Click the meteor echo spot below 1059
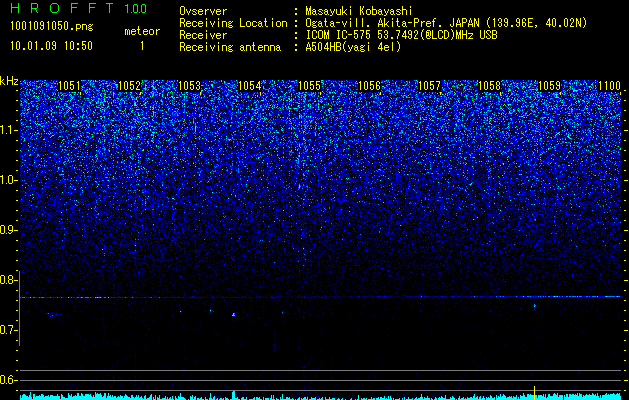This screenshot has width=629, height=400. [535, 306]
